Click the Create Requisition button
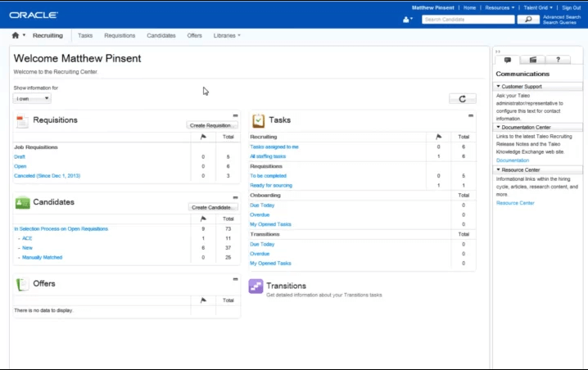 (212, 125)
